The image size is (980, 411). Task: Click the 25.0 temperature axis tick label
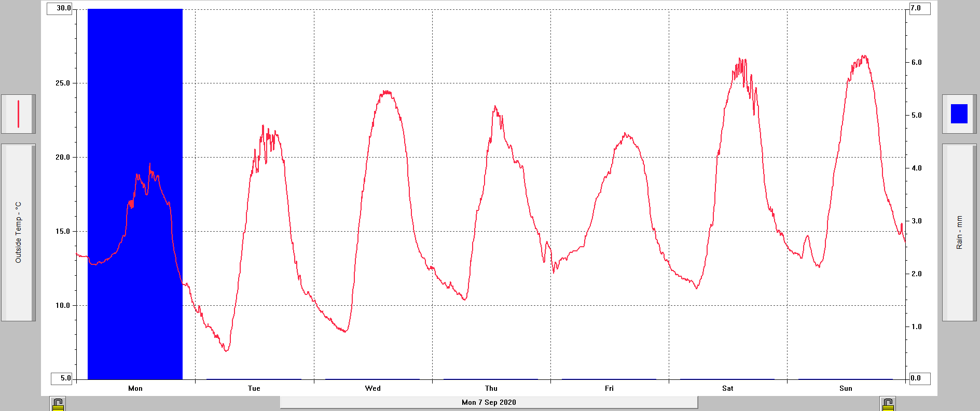[63, 83]
